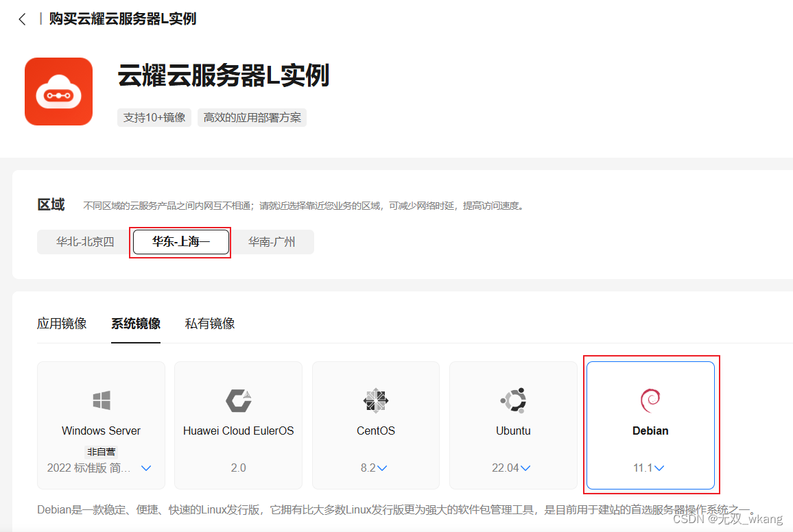The image size is (793, 532).
Task: Expand the CentOS 8.2 version dropdown
Action: click(382, 468)
